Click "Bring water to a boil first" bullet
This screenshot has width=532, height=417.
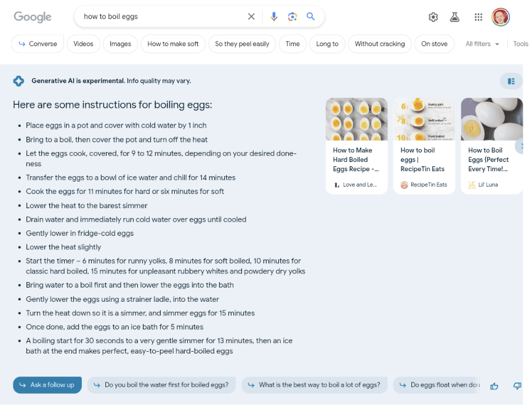coord(129,285)
